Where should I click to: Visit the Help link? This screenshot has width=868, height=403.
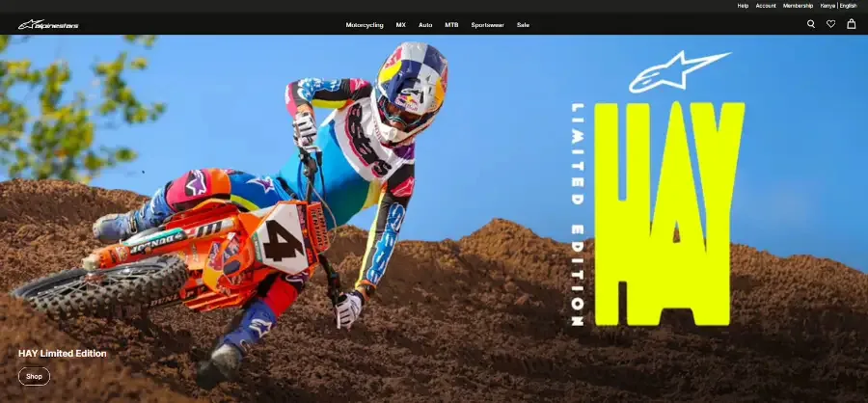(743, 6)
